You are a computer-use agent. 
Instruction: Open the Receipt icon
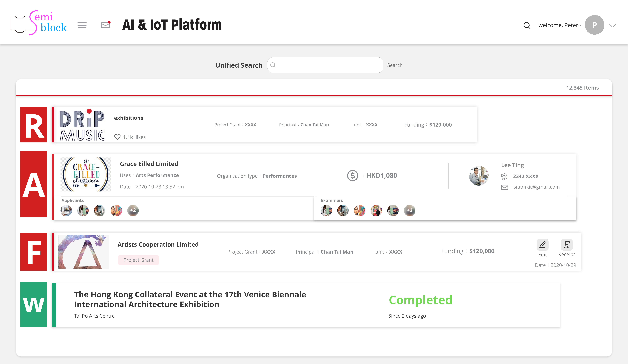pyautogui.click(x=567, y=245)
